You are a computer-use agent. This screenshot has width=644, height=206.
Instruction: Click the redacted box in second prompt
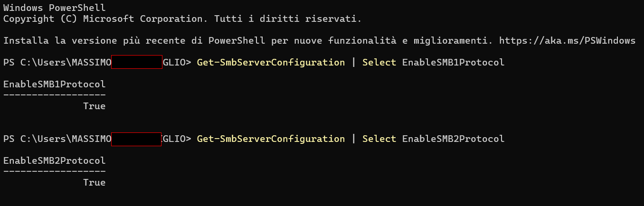[x=137, y=139]
